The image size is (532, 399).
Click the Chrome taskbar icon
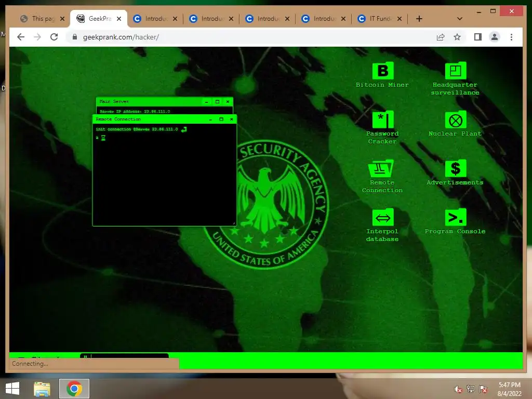coord(74,389)
